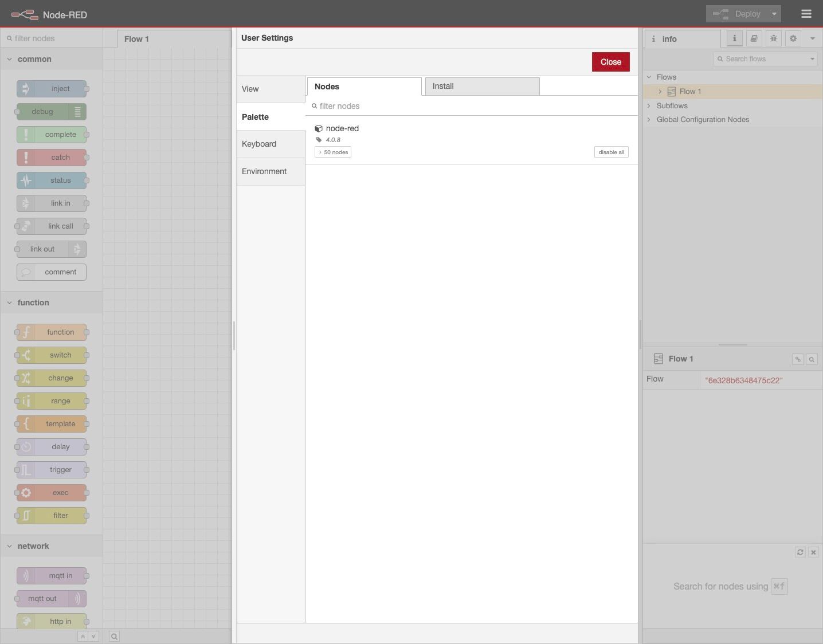This screenshot has width=823, height=644.
Task: Disable all nodes in the node-red module
Action: 611,152
